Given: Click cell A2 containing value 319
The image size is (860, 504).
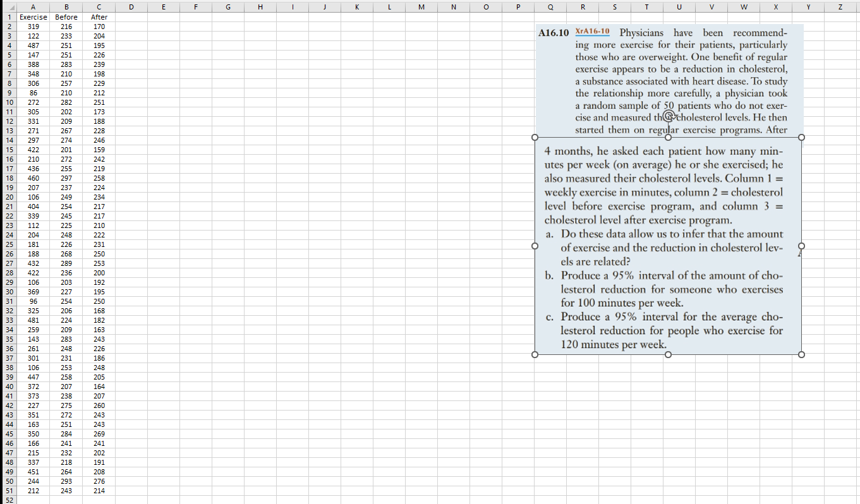Looking at the screenshot, I should click(x=33, y=27).
